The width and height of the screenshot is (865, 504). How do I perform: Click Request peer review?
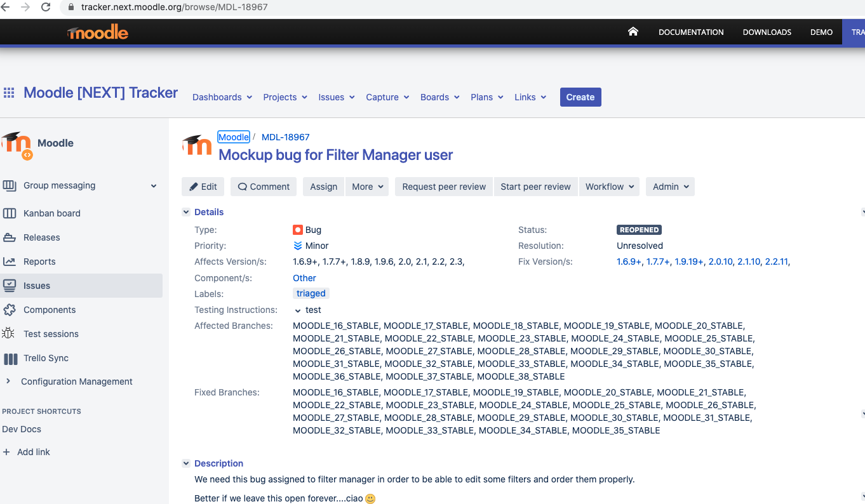(444, 187)
